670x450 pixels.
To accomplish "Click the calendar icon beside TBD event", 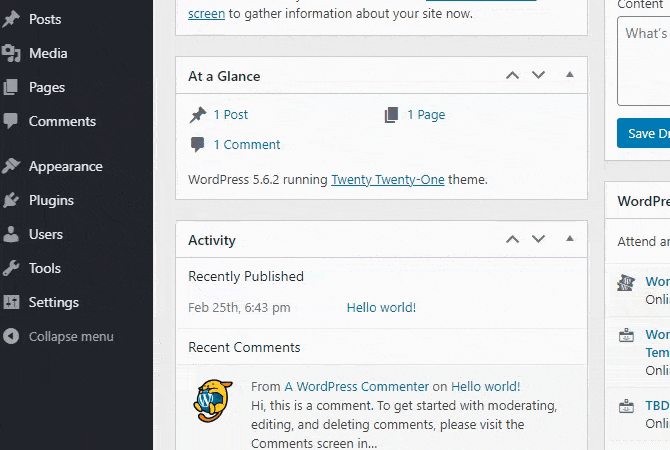I will point(626,406).
